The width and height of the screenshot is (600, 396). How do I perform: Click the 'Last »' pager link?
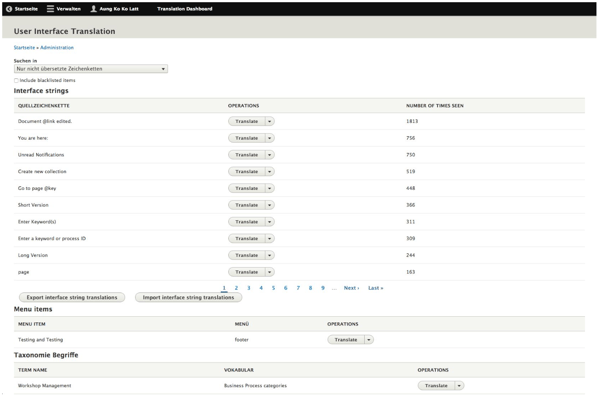pos(375,288)
